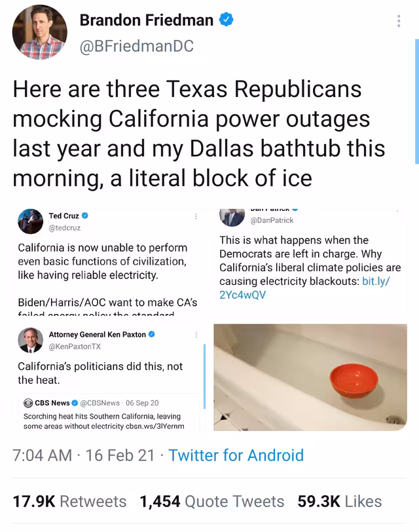Open three-dot menu on Ted Cruz tweet
The image size is (419, 532).
click(196, 216)
